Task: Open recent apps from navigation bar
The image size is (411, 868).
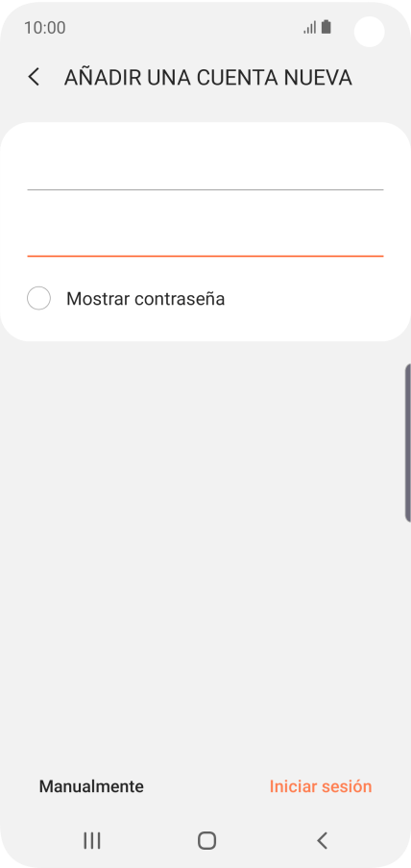Action: (x=92, y=840)
